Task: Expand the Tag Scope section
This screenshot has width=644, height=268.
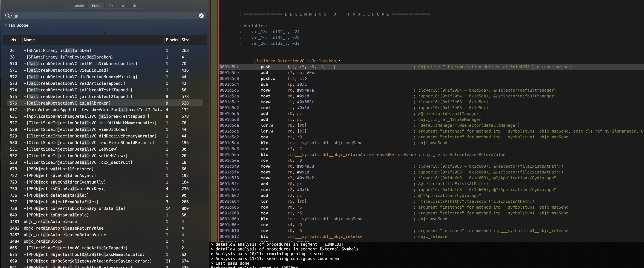Action: click(6, 25)
